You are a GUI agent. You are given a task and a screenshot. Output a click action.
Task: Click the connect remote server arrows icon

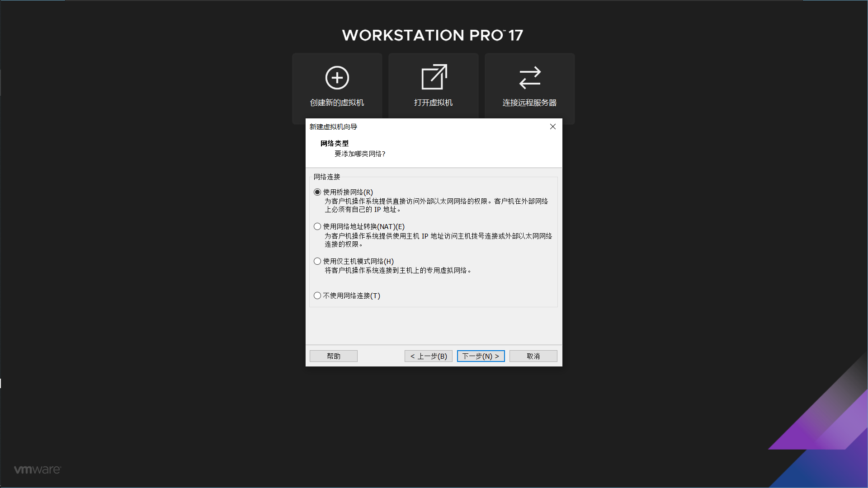coord(530,78)
